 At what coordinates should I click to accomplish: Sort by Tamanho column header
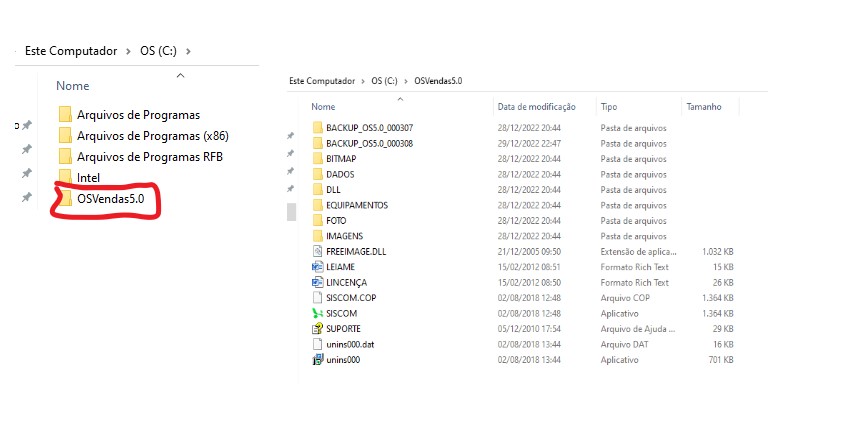704,107
